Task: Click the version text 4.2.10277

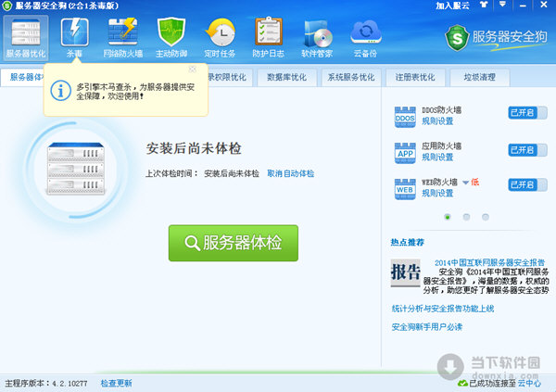Action: click(69, 384)
